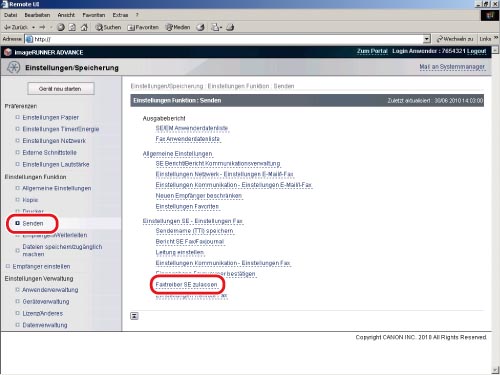Stop page loading with the Stop icon

pos(61,27)
